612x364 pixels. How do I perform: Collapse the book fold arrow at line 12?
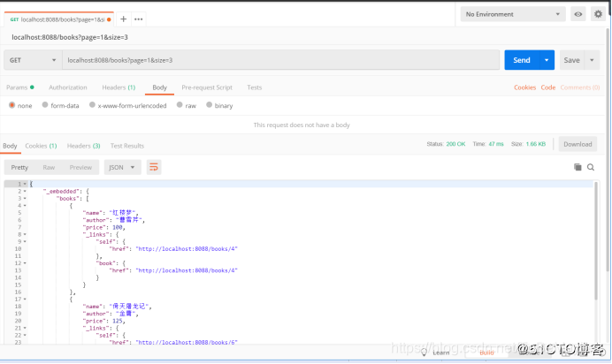pos(25,263)
